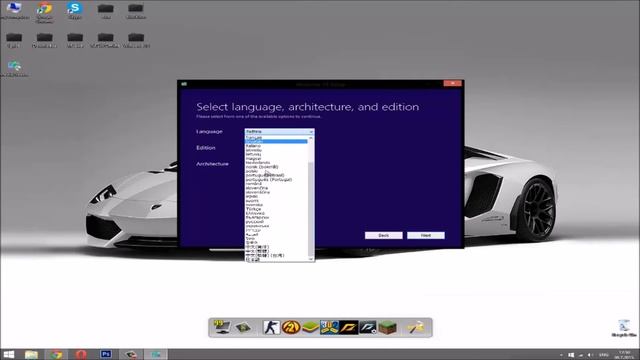Open the green chip icon in dock

point(243,327)
